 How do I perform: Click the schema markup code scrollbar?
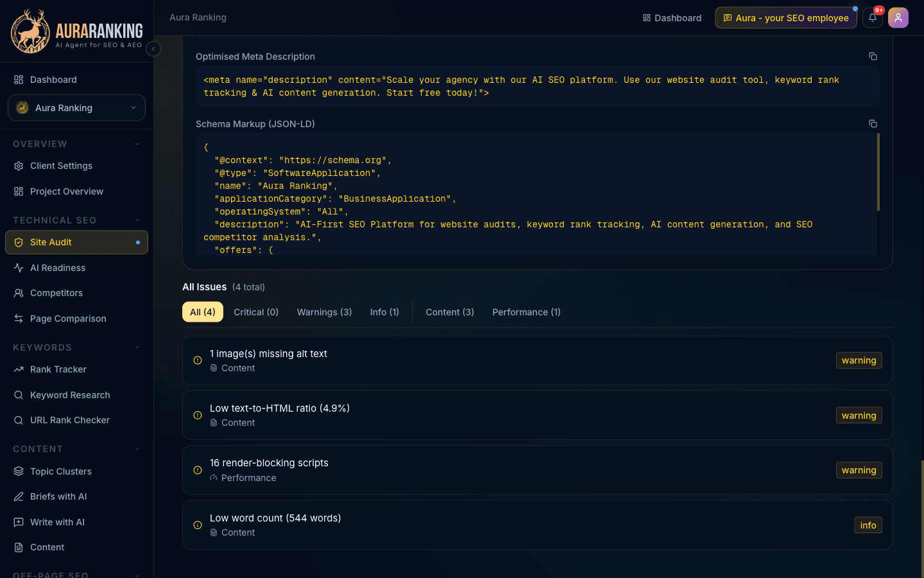878,171
